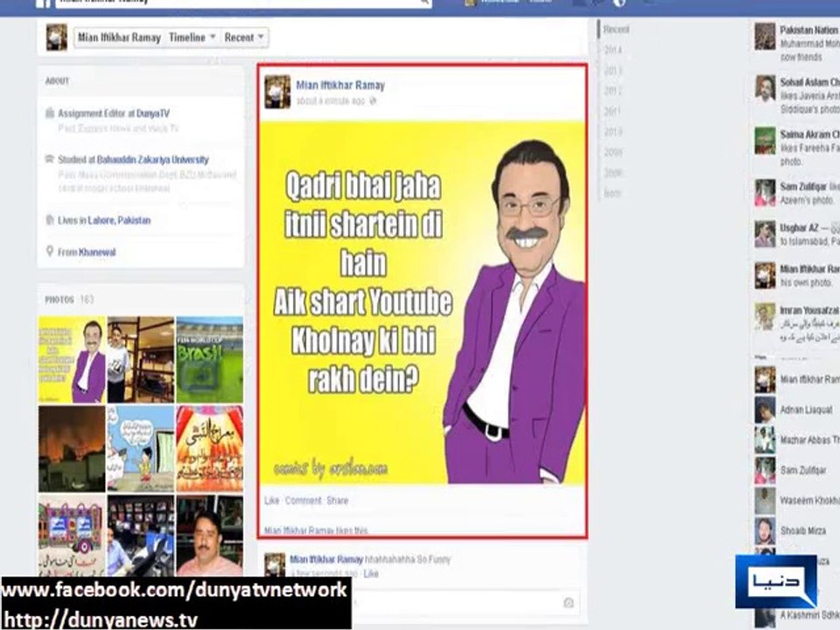The image size is (840, 630).
Task: Open the Timeline dropdown in profile header
Action: point(192,38)
